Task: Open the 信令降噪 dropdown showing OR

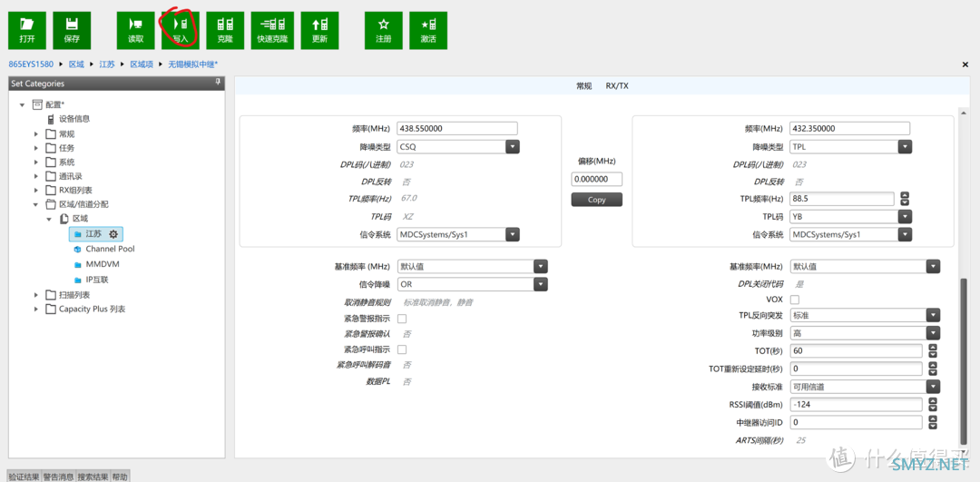Action: tap(541, 284)
